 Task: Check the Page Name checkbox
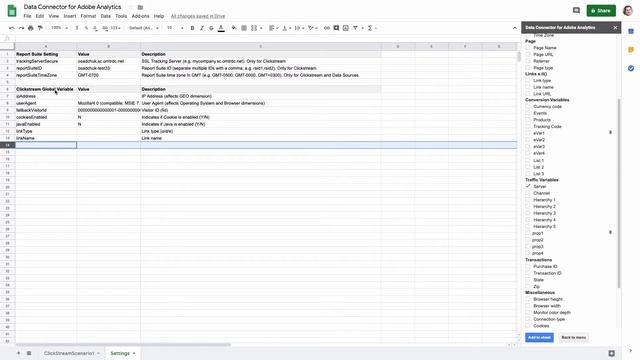click(x=528, y=48)
